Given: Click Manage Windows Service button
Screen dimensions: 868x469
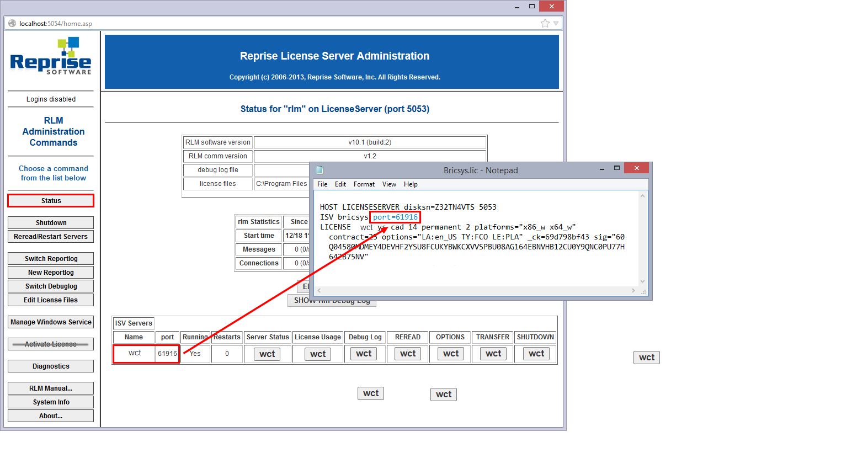Looking at the screenshot, I should pyautogui.click(x=51, y=322).
